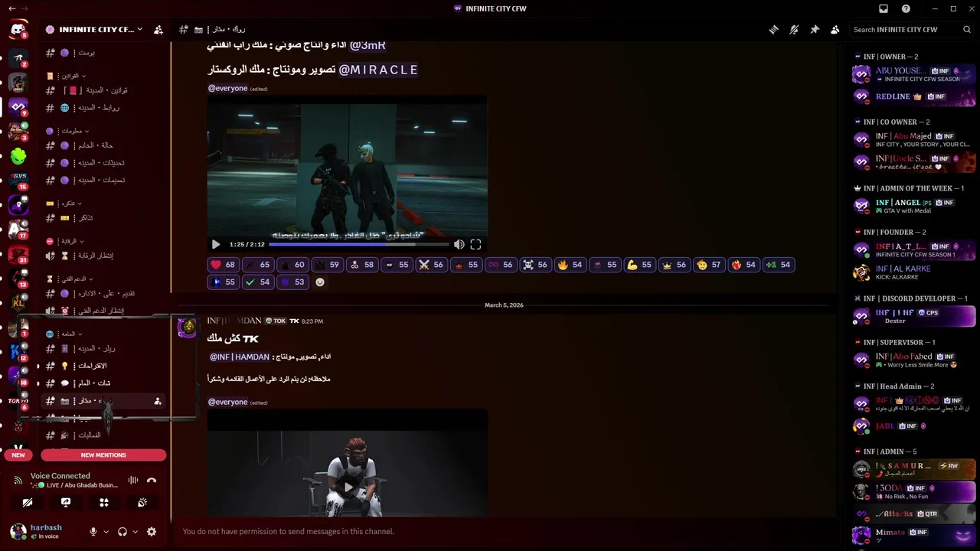Join the إنتظار الرقابة voice channel
The image size is (980, 551).
[104, 256]
